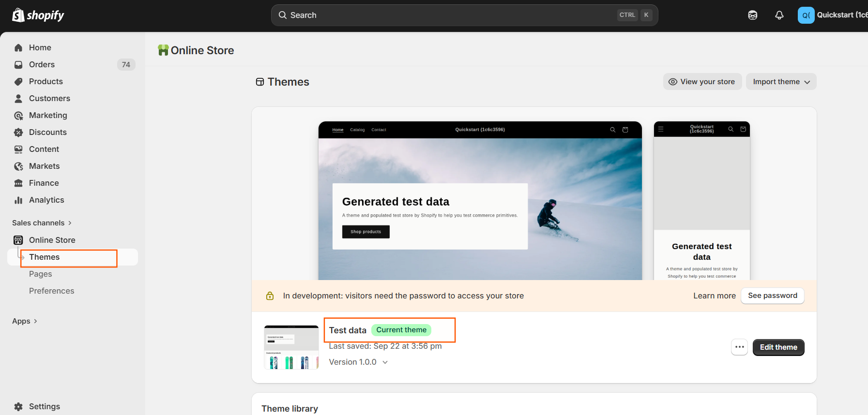The image size is (868, 415).
Task: Click the Analytics bar chart icon
Action: 18,200
